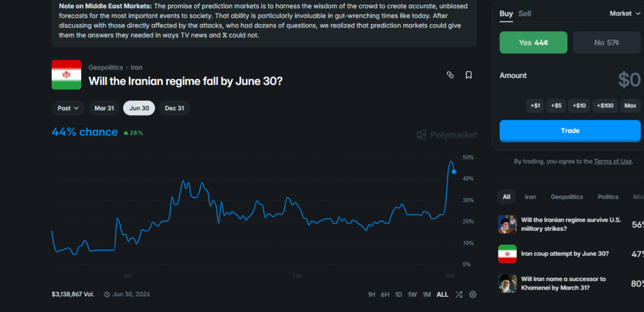Bookmark this Iranian regime market

point(469,75)
